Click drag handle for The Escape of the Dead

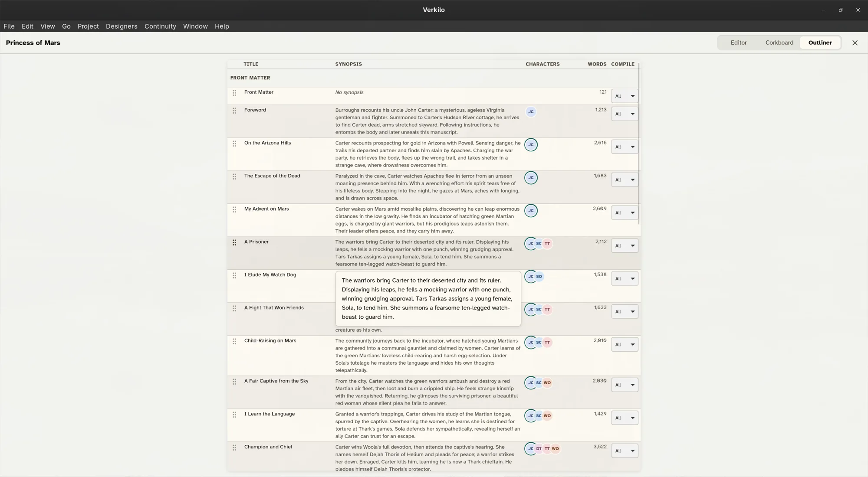tap(234, 176)
